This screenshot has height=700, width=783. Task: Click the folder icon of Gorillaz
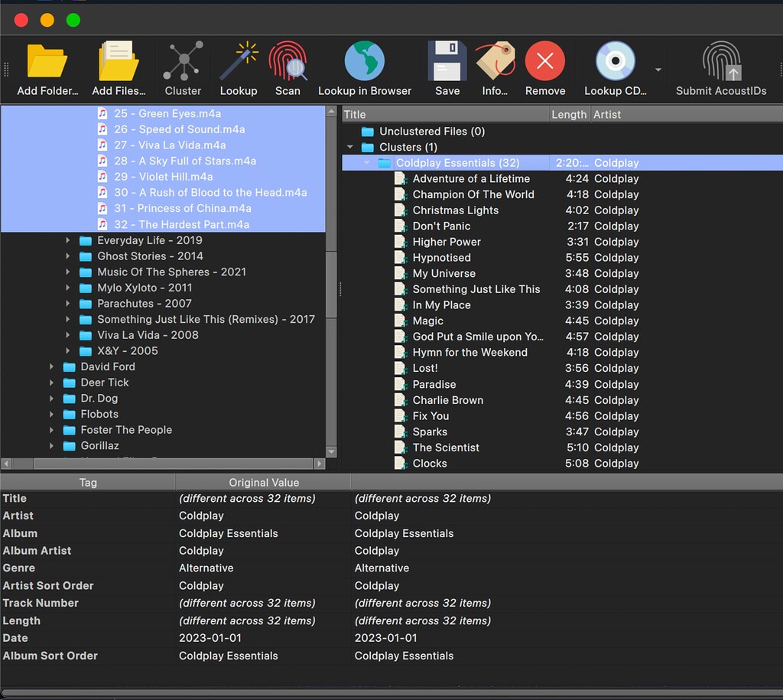[69, 446]
